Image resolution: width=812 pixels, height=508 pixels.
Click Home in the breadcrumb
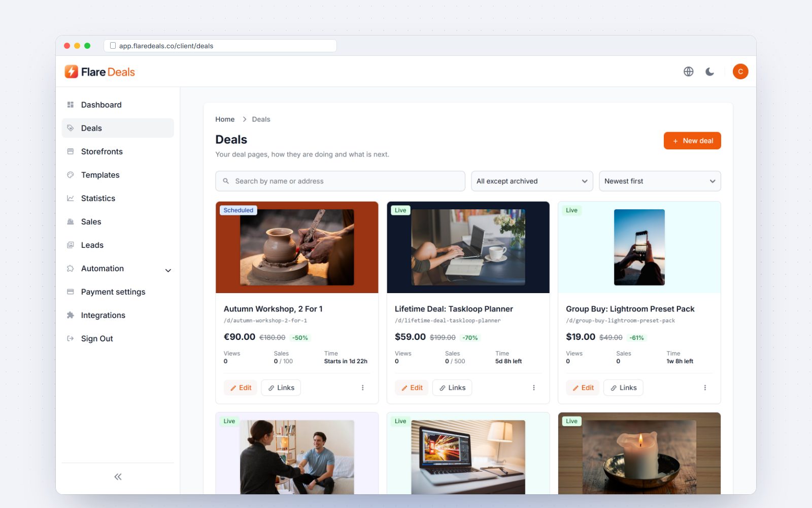(225, 119)
